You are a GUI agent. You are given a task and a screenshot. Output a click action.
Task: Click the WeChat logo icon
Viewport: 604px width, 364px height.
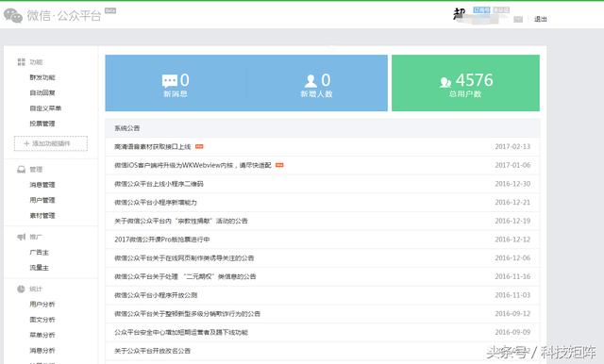tap(13, 15)
